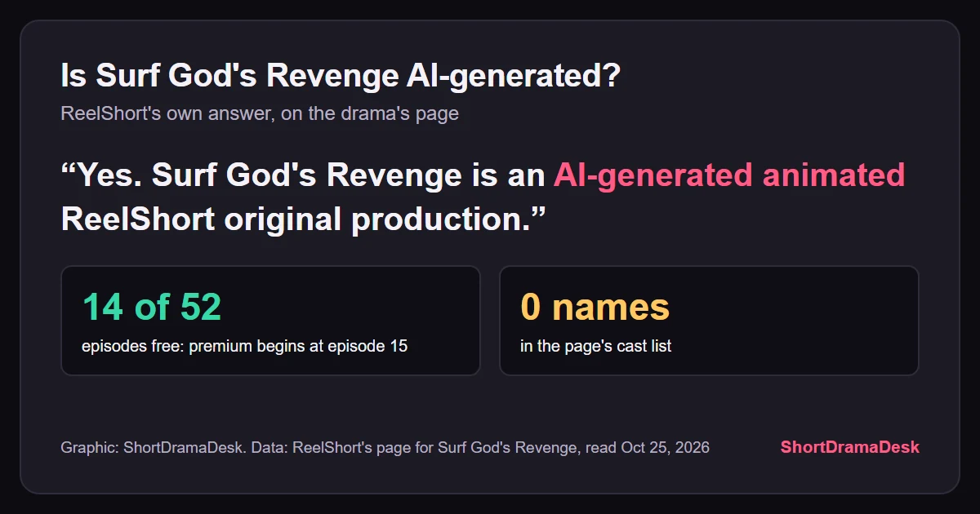The image size is (980, 514).
Task: Click the footer source line starting "Graphic: ShortDramaDesk"
Action: [x=385, y=447]
